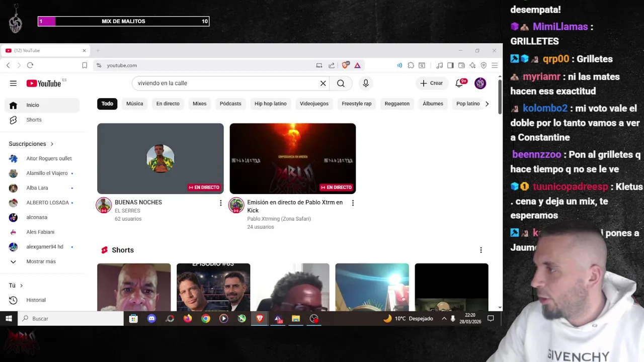This screenshot has width=644, height=362.
Task: Launch Firefox from the taskbar
Action: [x=188, y=318]
